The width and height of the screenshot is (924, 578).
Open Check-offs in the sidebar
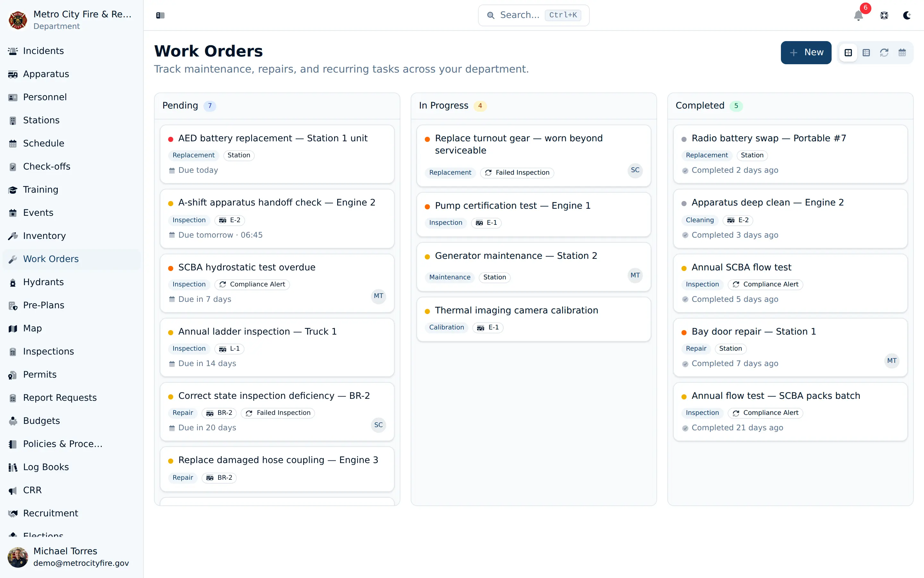[x=72, y=167]
